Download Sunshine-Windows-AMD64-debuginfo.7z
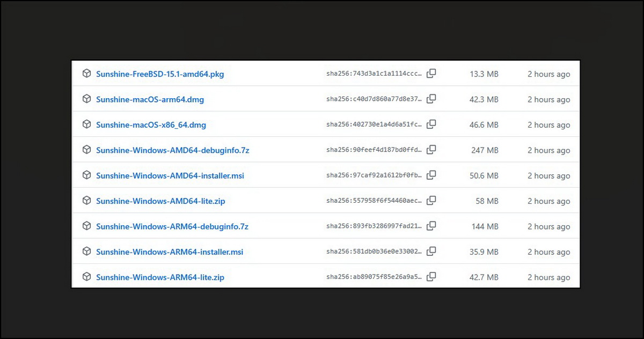Viewport: 644px width, 339px height. coord(173,150)
